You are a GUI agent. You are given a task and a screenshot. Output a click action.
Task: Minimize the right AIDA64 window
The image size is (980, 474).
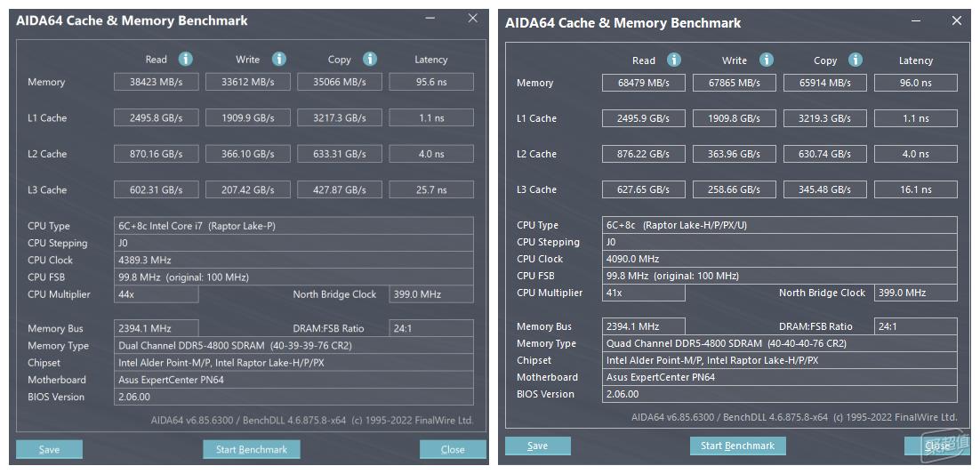(x=916, y=21)
